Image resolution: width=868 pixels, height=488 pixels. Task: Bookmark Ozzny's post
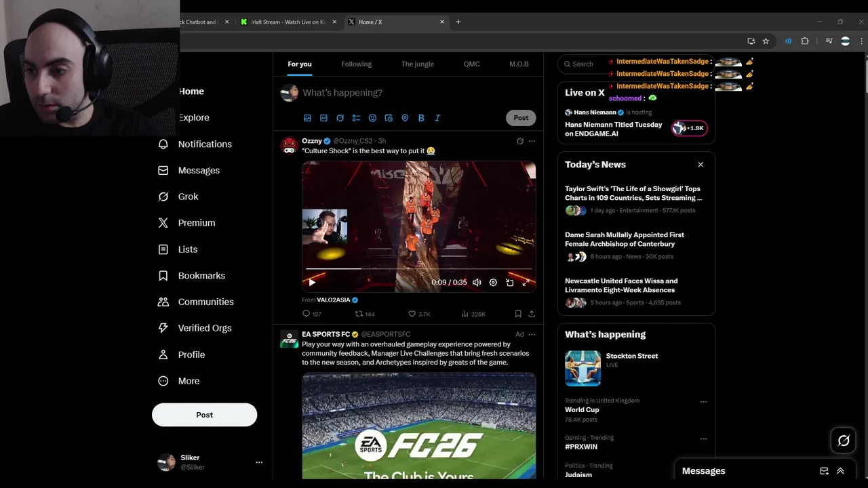coord(518,314)
